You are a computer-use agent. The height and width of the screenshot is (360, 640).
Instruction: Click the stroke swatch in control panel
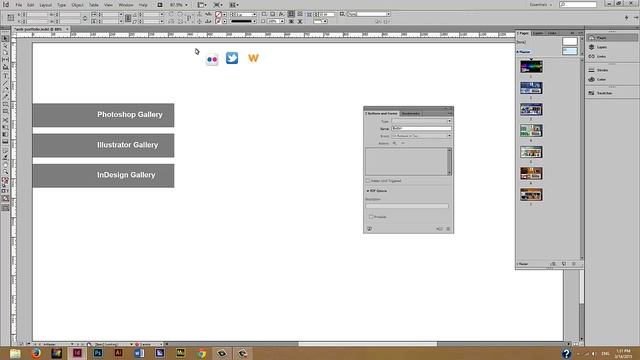pyautogui.click(x=218, y=21)
